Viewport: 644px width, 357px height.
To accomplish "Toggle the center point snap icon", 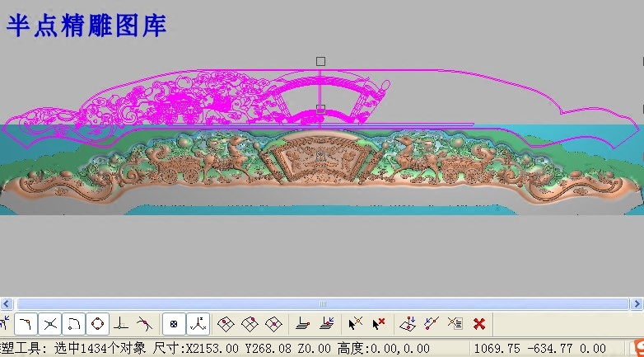I will point(174,324).
